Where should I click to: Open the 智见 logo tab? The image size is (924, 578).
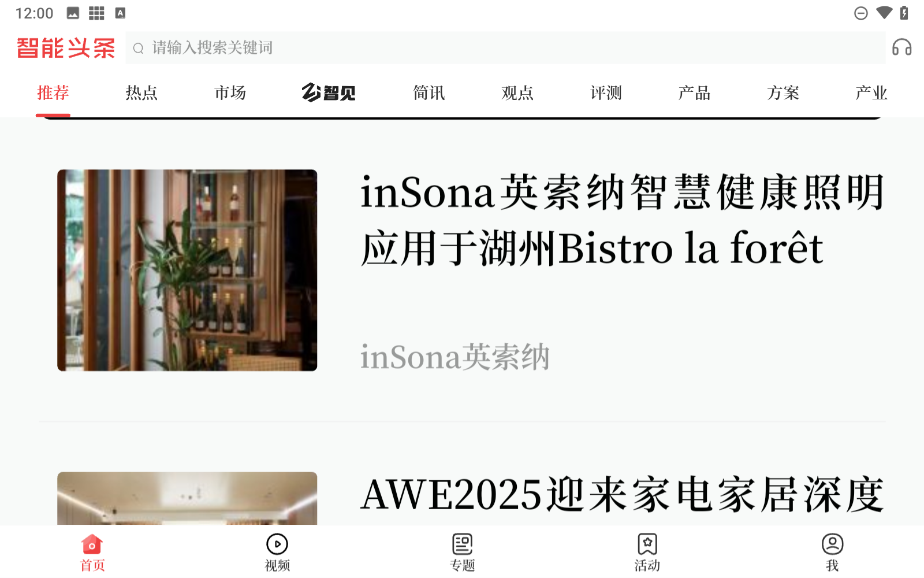click(x=329, y=92)
